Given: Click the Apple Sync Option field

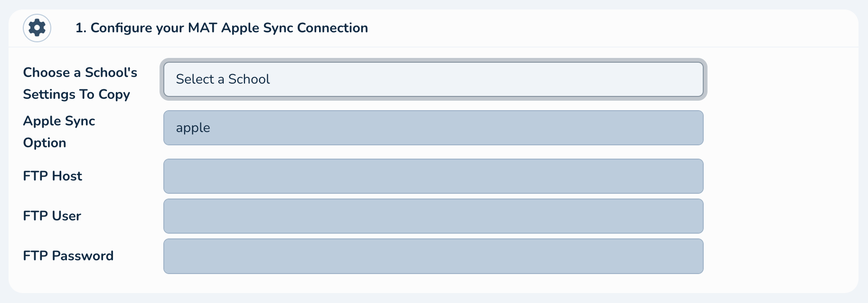Looking at the screenshot, I should pyautogui.click(x=433, y=128).
